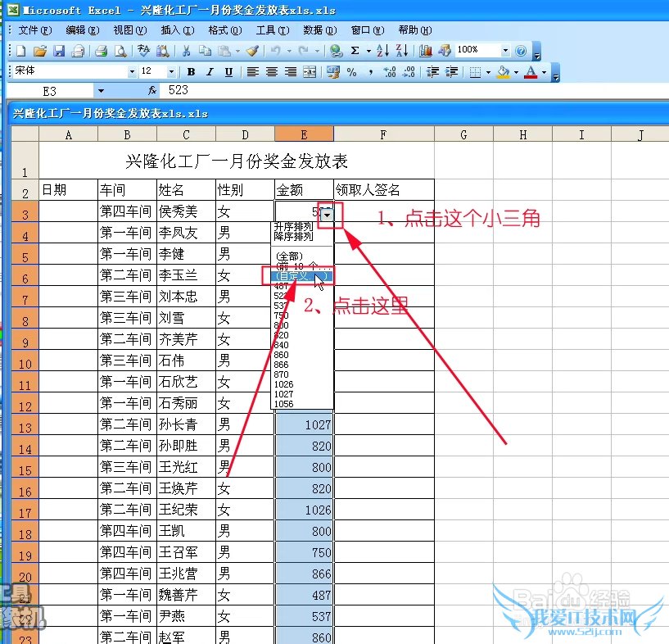This screenshot has width=669, height=644.
Task: Decrease decimal places
Action: 409,72
